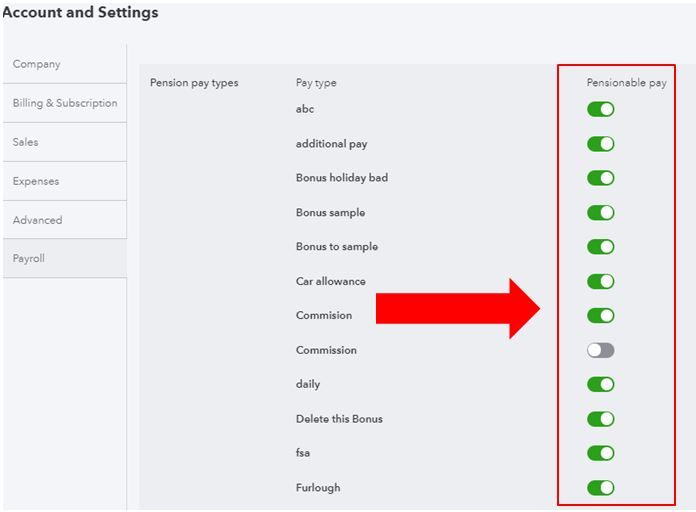Click the Furlough pay type label
The width and height of the screenshot is (696, 512).
pyautogui.click(x=318, y=488)
